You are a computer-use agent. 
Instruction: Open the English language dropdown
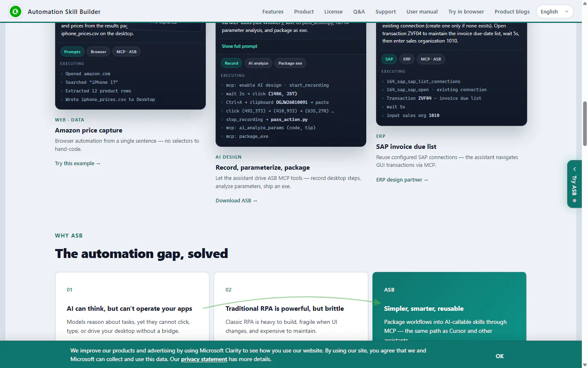pos(555,11)
